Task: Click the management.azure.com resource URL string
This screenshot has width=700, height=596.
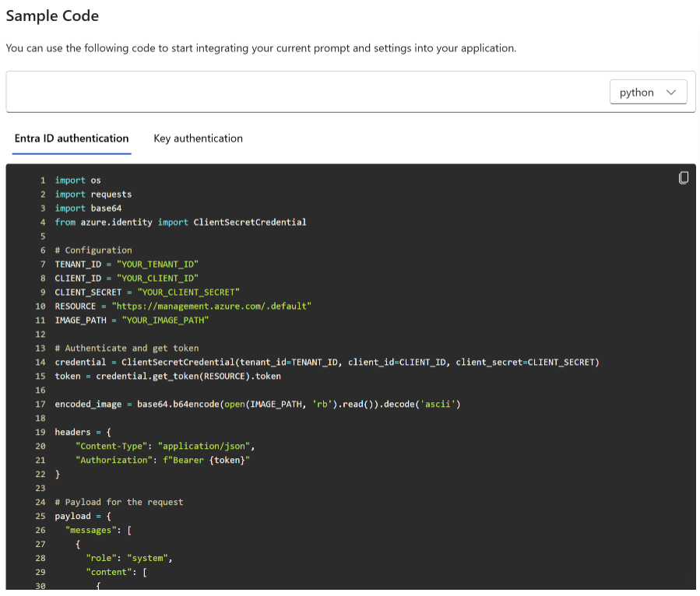Action: click(212, 306)
